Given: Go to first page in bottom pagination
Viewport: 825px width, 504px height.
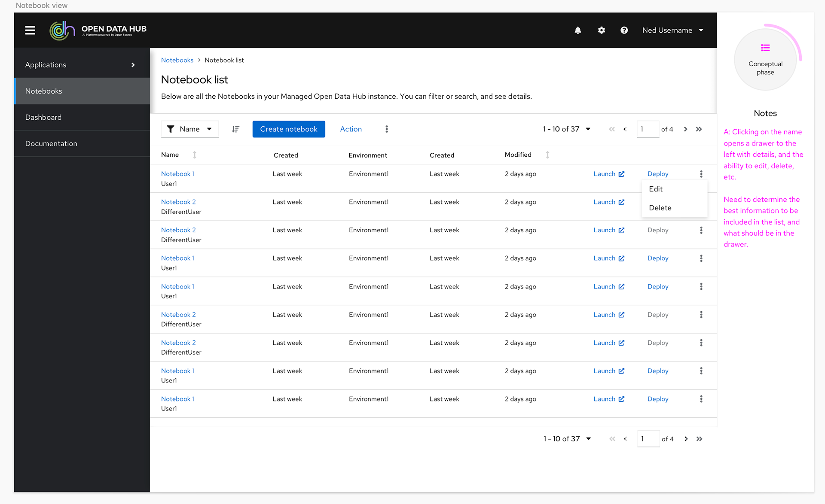Looking at the screenshot, I should click(x=612, y=439).
